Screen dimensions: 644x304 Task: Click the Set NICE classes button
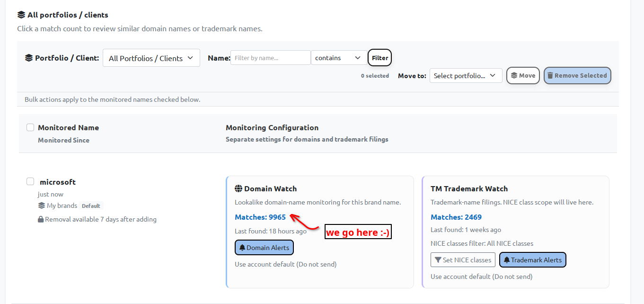pos(463,260)
